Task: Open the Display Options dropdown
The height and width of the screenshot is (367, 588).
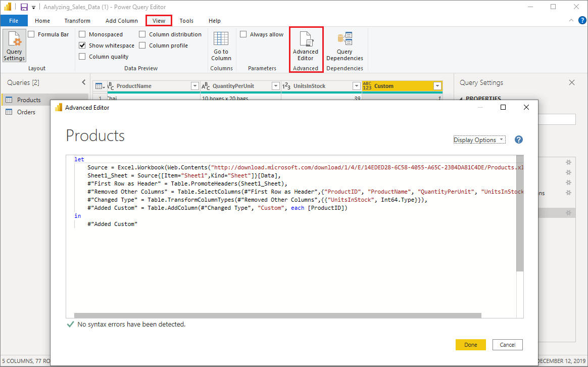Action: (478, 140)
